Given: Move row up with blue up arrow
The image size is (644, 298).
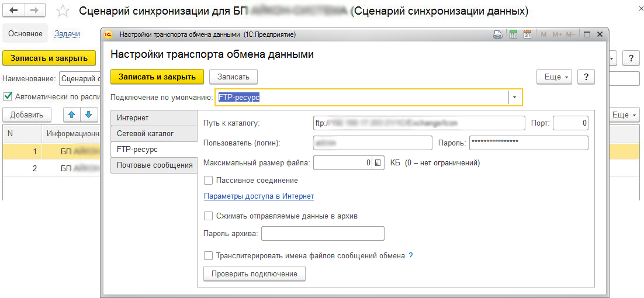Looking at the screenshot, I should coord(72,115).
